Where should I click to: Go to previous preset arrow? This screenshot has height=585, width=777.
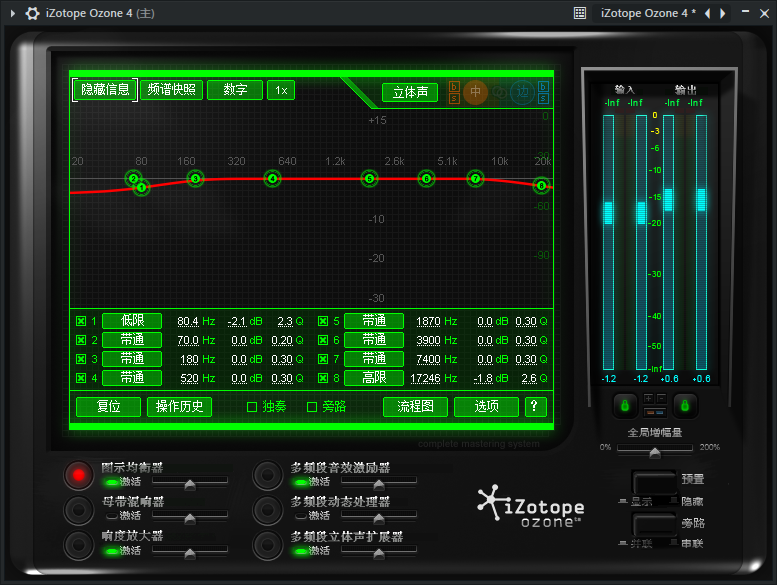pos(708,13)
